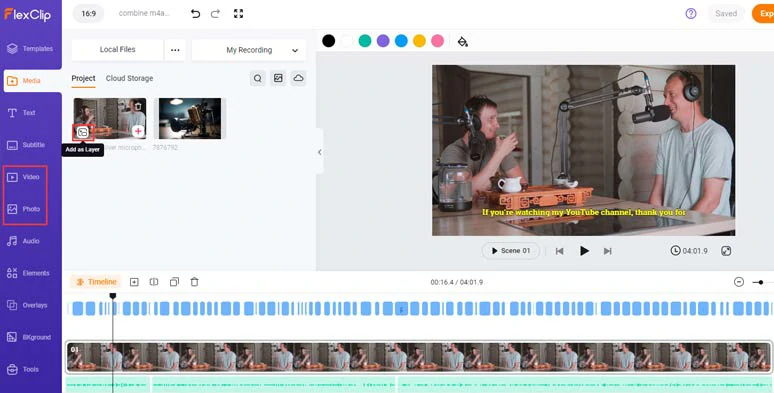The height and width of the screenshot is (393, 774).
Task: Play Scene 01 preview
Action: point(511,251)
